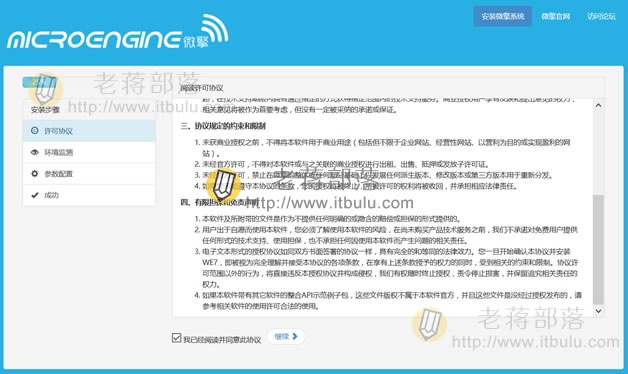628x374 pixels.
Task: Click the gear icon beside 参数配置
Action: tap(35, 173)
